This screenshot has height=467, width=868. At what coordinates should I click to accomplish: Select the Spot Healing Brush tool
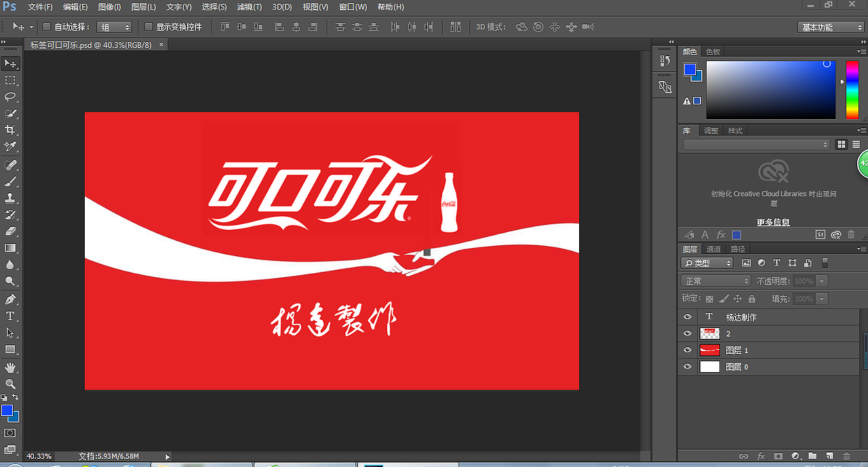pos(10,165)
